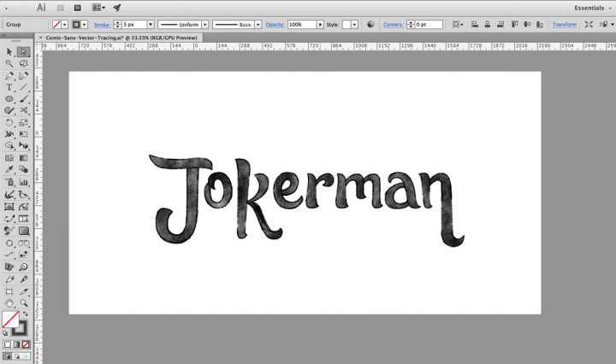Click horizontal align left icon
The height and width of the screenshot is (364, 616).
(x=473, y=25)
